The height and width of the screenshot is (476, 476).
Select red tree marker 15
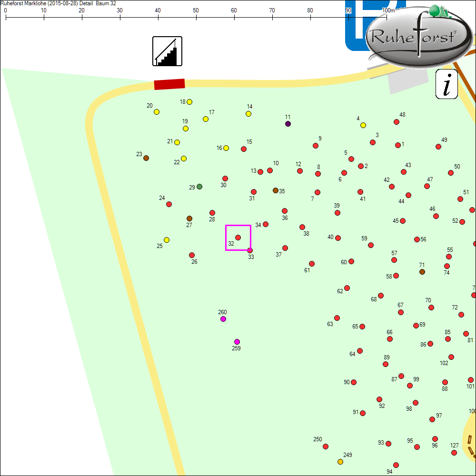[244, 149]
